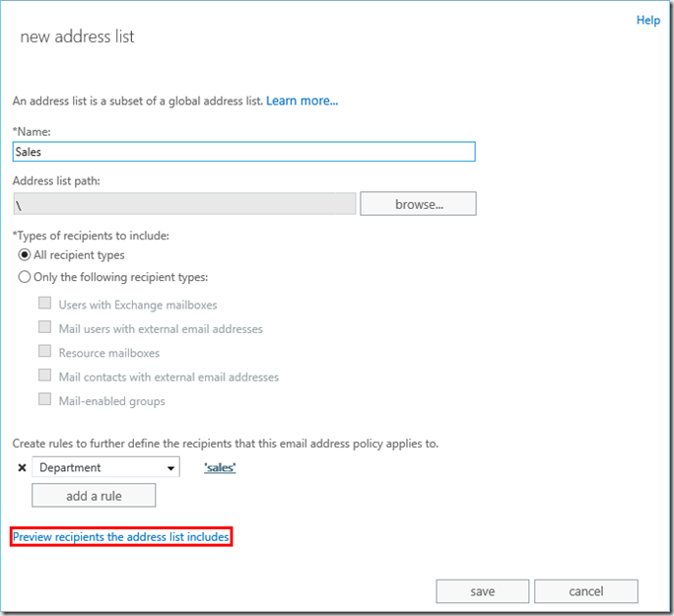Image resolution: width=674 pixels, height=616 pixels.
Task: Click the Address list path field
Action: tap(183, 203)
